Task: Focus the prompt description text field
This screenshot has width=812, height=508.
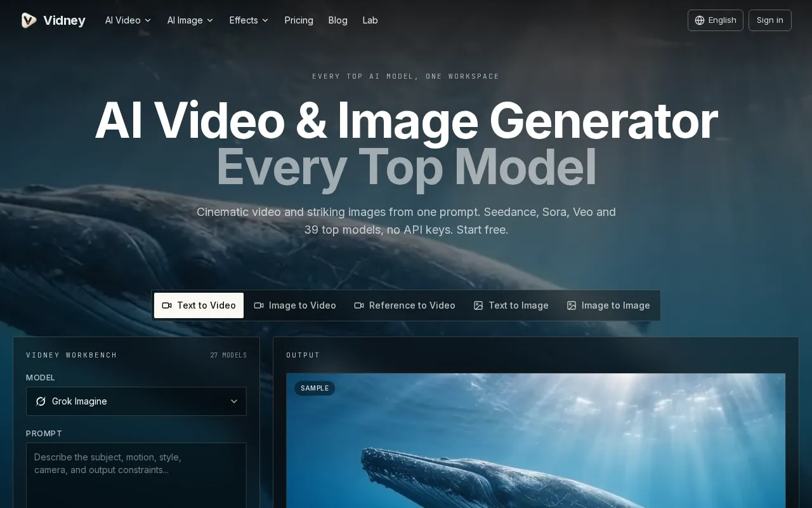Action: 136,475
